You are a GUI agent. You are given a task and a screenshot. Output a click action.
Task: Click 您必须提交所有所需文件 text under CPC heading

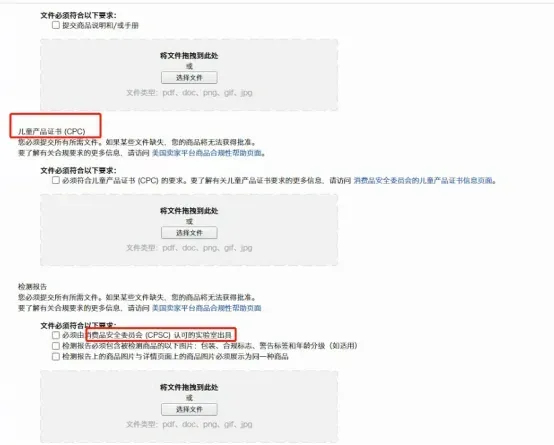(58, 142)
